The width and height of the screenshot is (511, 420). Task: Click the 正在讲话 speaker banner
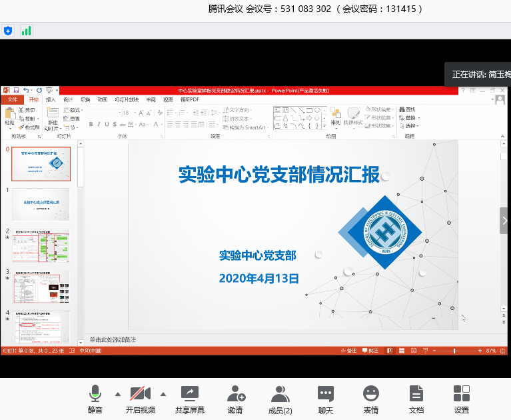point(477,74)
